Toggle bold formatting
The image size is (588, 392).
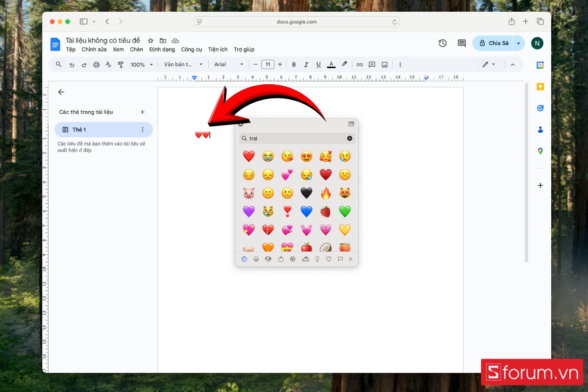coord(294,64)
